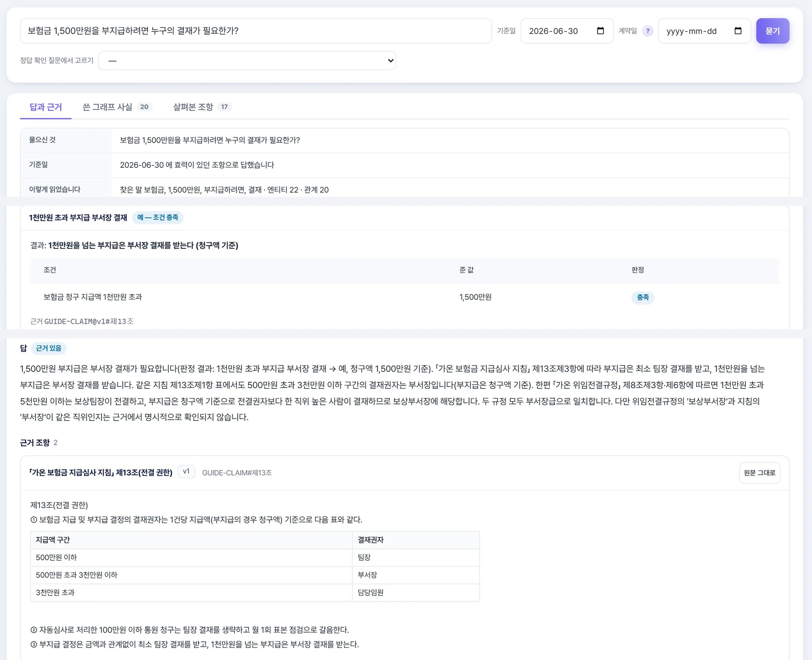Click the 1천만원 초과 부지급 부서장 결재 heading
Screen dimensions: 812x660
click(78, 218)
